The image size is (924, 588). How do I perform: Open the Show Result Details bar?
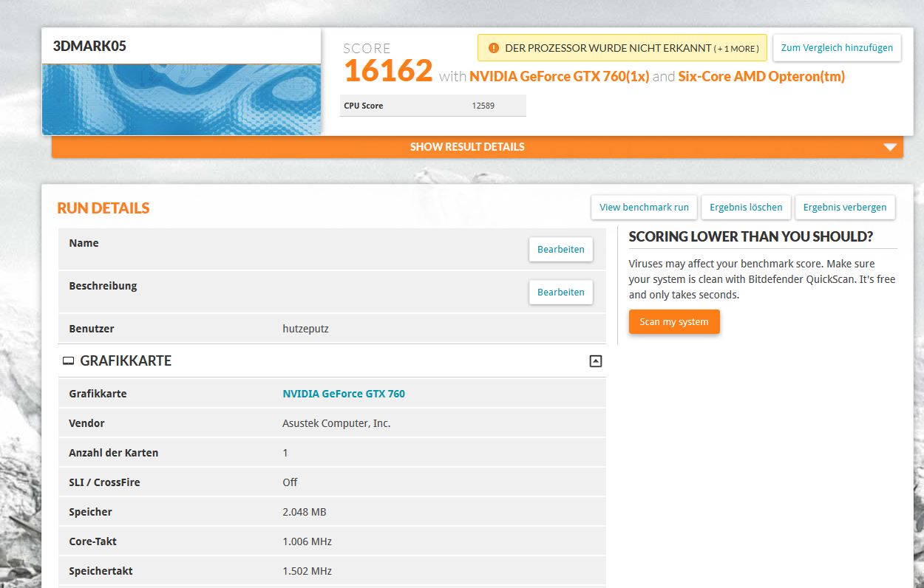[478, 147]
